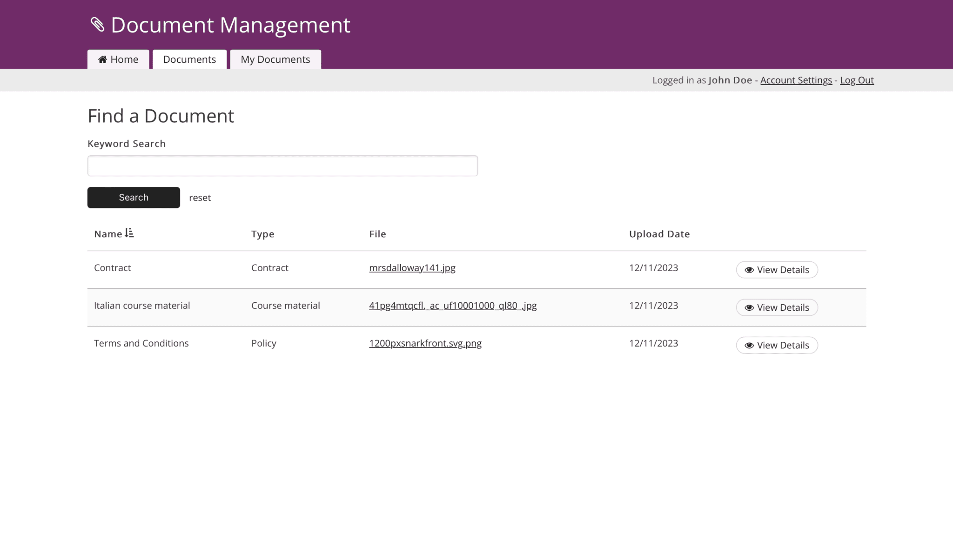
Task: Click the eye icon beside Italian course details
Action: click(x=749, y=307)
